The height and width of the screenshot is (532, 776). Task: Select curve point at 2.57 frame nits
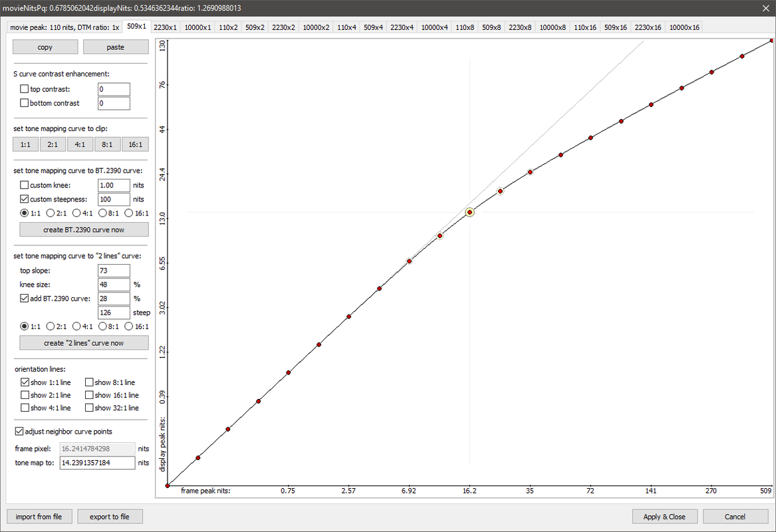tap(349, 317)
